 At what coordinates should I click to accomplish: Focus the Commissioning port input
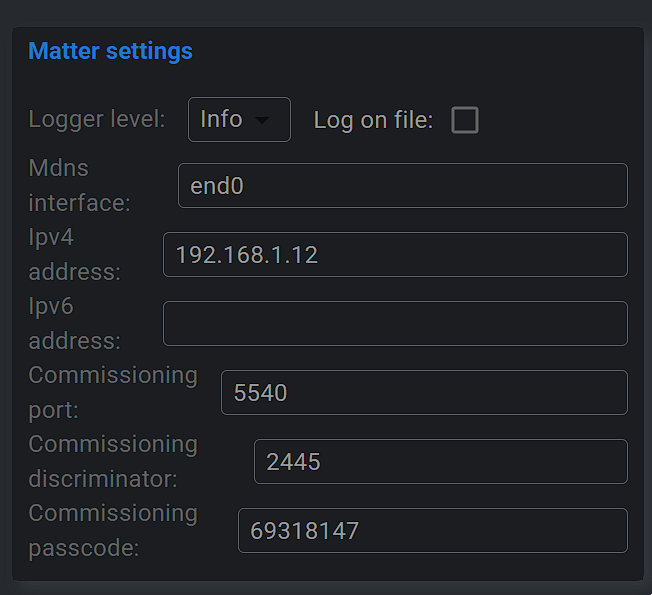[424, 393]
